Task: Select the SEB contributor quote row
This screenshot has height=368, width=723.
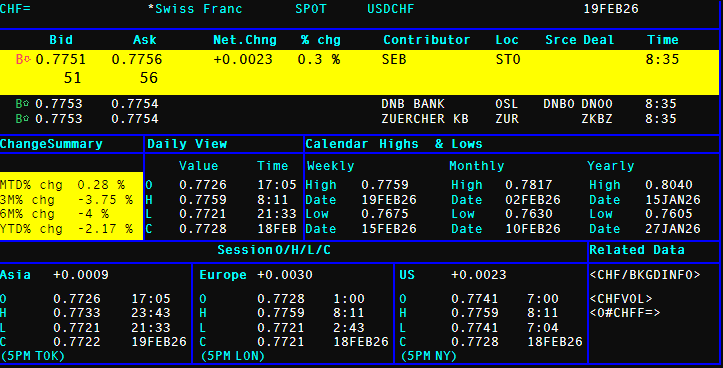Action: pyautogui.click(x=359, y=72)
